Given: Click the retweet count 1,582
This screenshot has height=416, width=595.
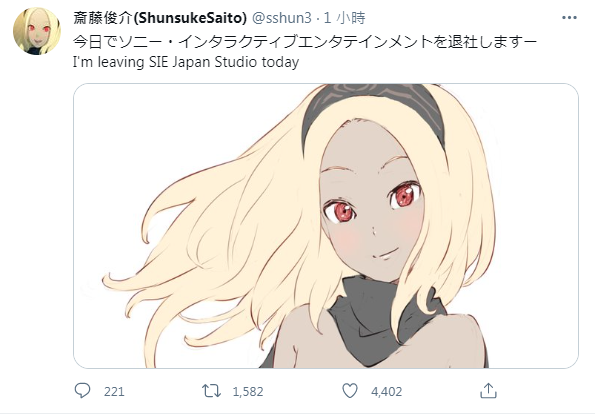Looking at the screenshot, I should [248, 391].
